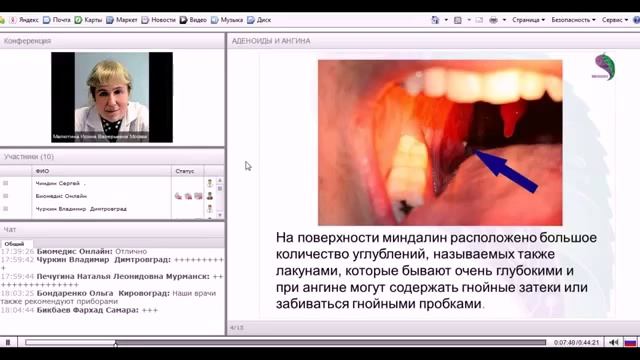Click the Biomedis leaf logo on slide

click(x=604, y=67)
